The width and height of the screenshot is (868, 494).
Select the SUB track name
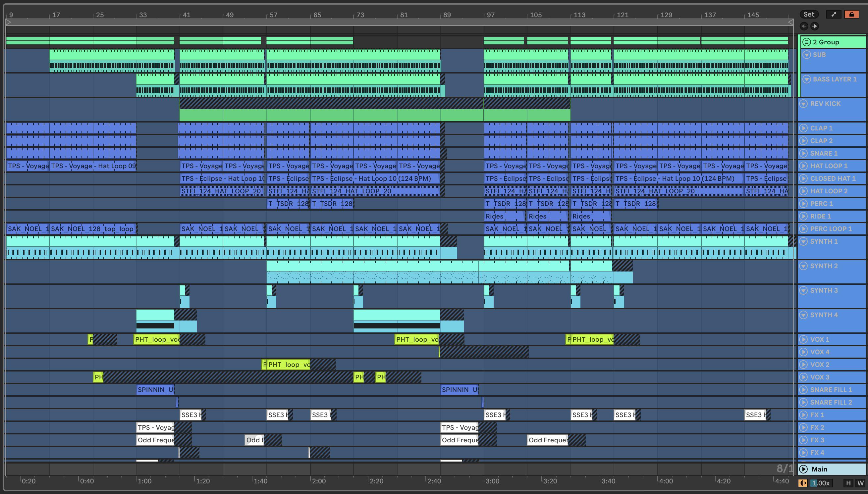coord(819,55)
